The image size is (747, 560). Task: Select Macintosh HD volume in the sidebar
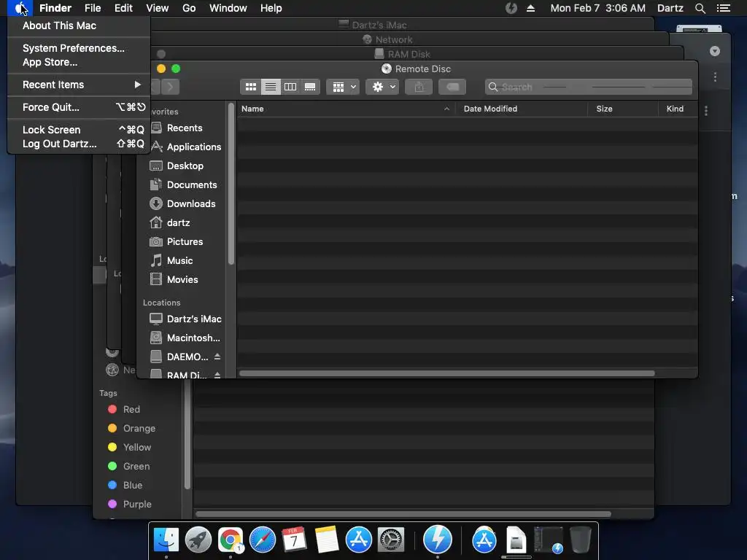tap(185, 338)
